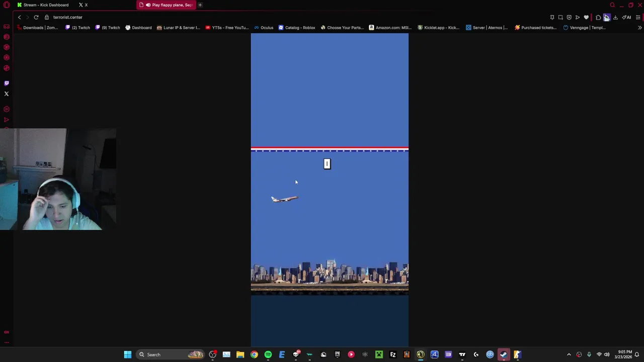This screenshot has height=362, width=644.
Task: Show hidden system tray icons
Action: 569,354
